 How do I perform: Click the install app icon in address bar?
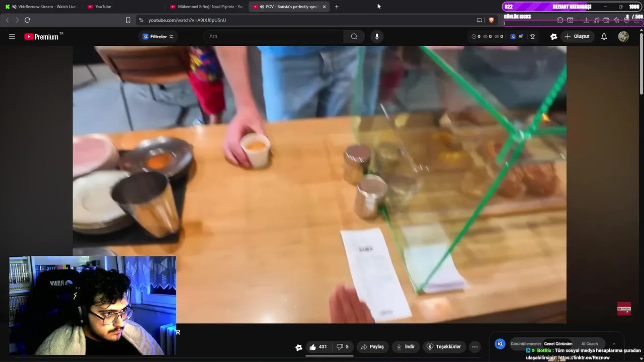479,20
